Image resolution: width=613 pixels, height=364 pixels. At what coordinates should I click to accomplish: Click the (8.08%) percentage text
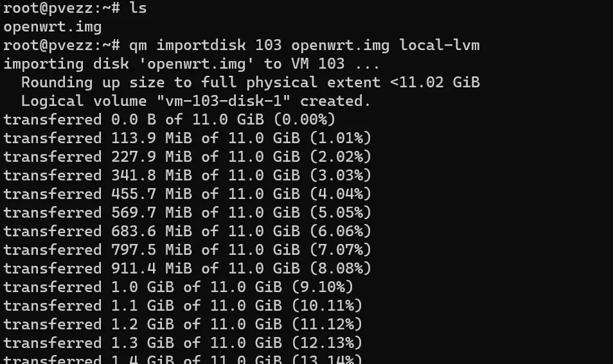tap(340, 268)
